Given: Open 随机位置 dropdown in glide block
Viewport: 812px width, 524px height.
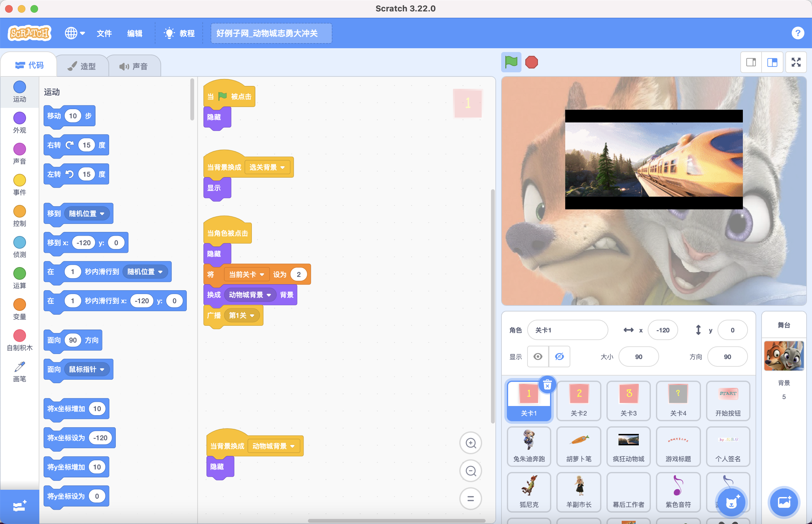Looking at the screenshot, I should [145, 272].
